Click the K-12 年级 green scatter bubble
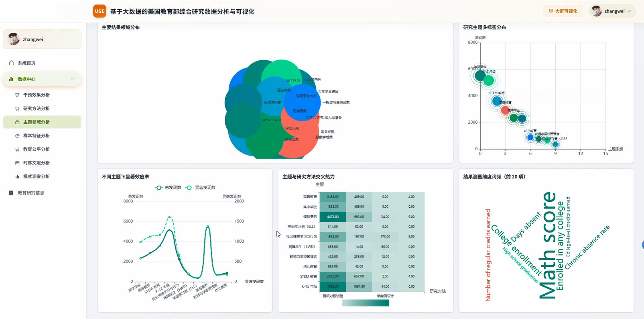 [489, 80]
